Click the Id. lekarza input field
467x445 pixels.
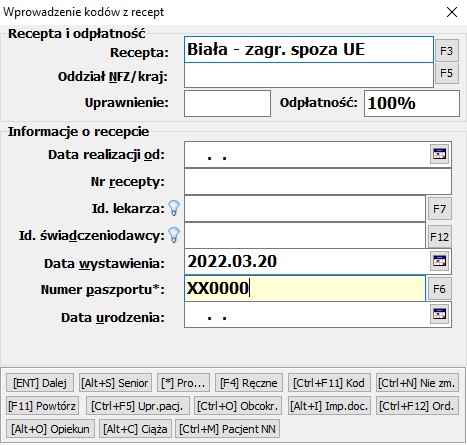click(305, 209)
